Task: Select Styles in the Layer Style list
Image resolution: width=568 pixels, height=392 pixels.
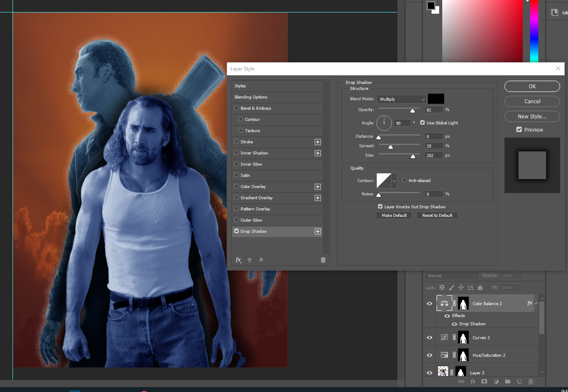Action: [277, 86]
